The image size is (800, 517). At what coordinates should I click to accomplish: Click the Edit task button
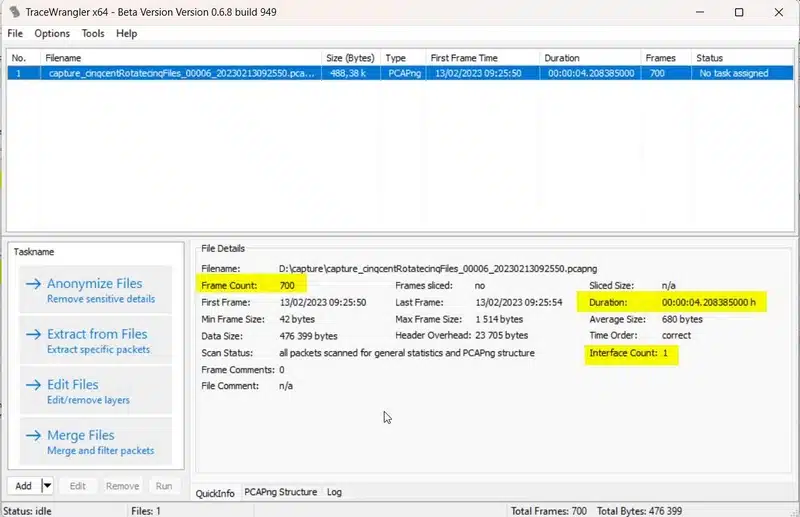click(x=78, y=485)
